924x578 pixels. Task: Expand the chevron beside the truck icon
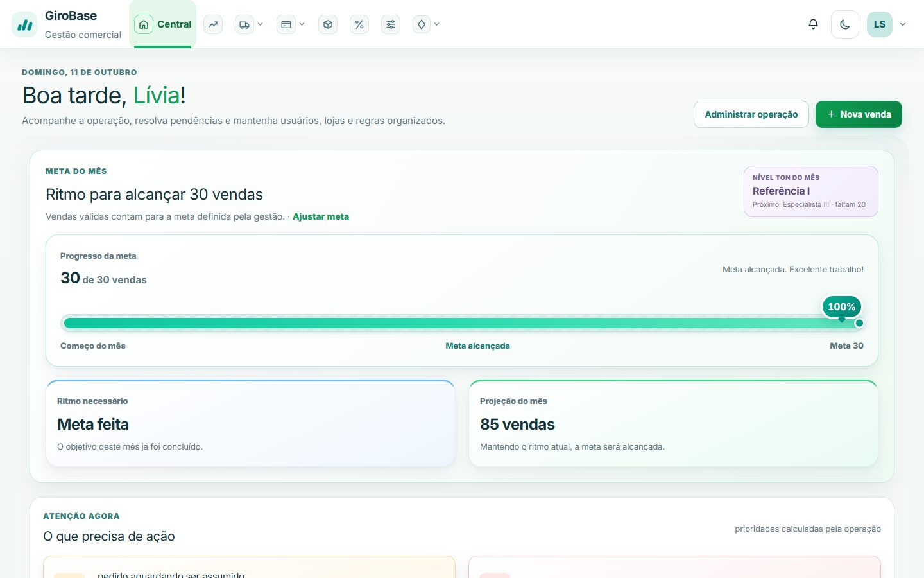point(260,24)
